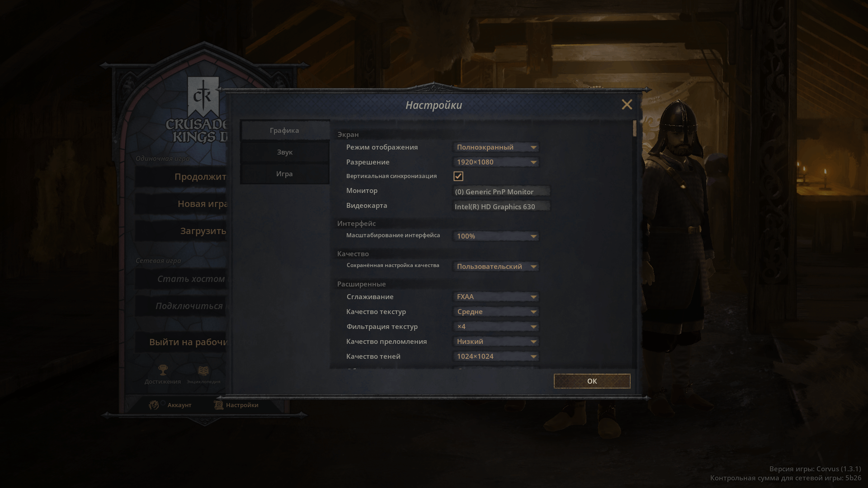
Task: Click the Графика (Graphics) tab icon
Action: [284, 130]
